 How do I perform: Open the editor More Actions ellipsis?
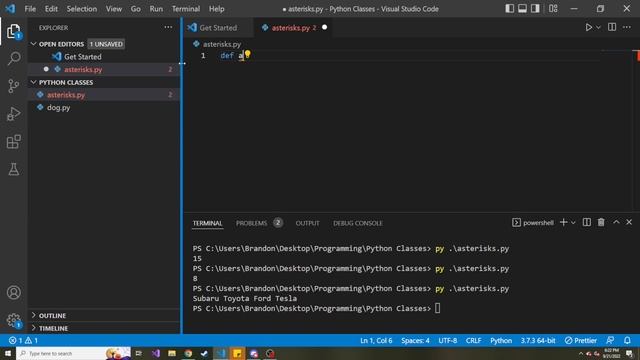coord(627,27)
